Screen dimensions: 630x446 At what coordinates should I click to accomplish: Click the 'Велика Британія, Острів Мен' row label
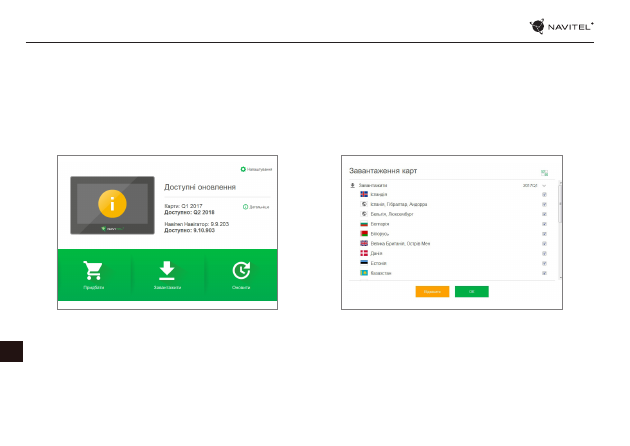[x=400, y=243]
